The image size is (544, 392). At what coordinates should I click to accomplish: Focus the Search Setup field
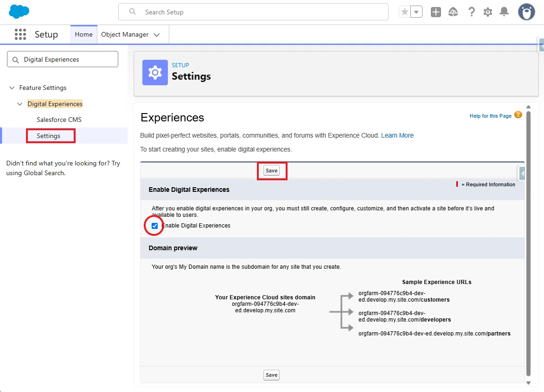[x=253, y=12]
